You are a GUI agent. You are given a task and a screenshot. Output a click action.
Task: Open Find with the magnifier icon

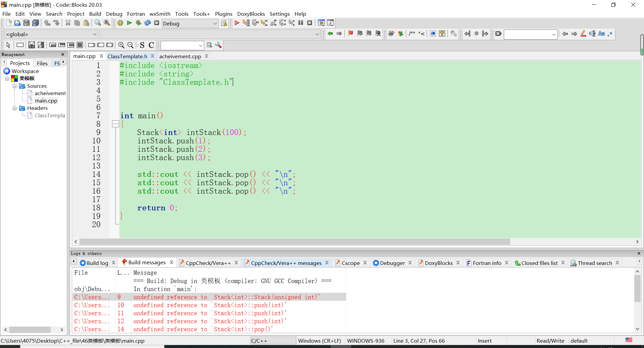[x=98, y=23]
